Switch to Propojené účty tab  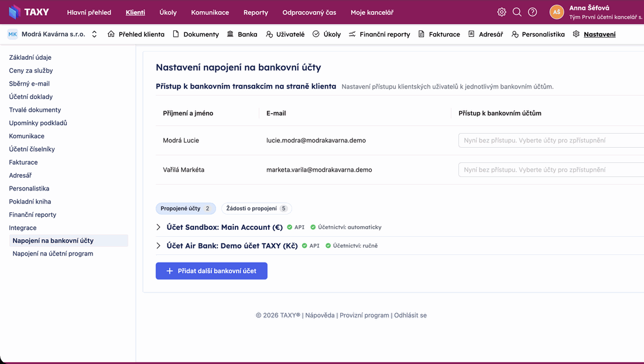186,209
